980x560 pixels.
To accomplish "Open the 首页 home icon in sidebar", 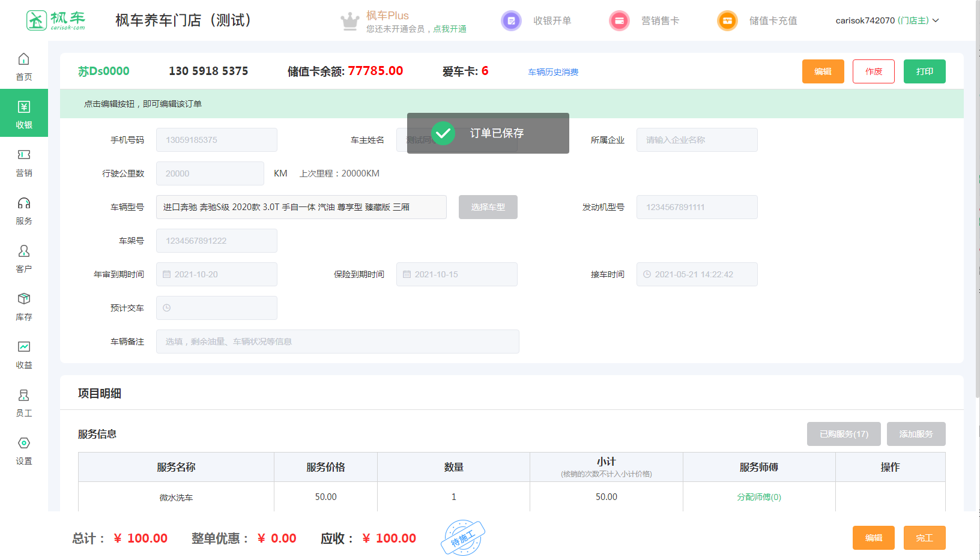I will click(x=24, y=59).
